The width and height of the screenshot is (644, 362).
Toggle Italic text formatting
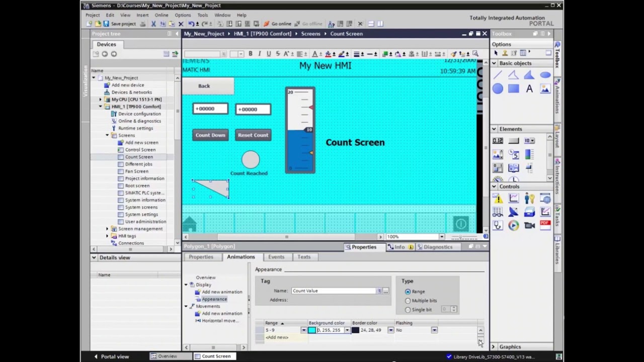[x=259, y=54]
